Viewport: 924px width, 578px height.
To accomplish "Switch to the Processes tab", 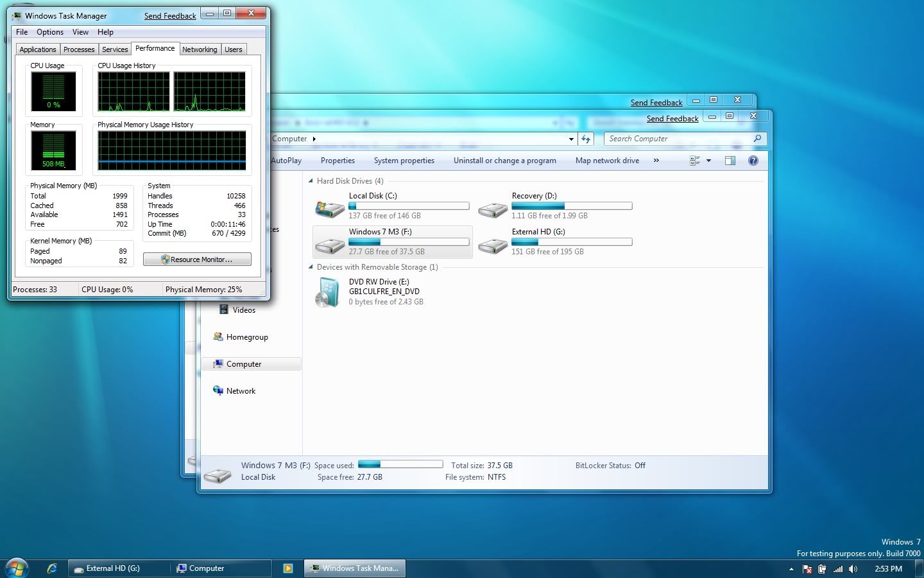I will coord(79,49).
